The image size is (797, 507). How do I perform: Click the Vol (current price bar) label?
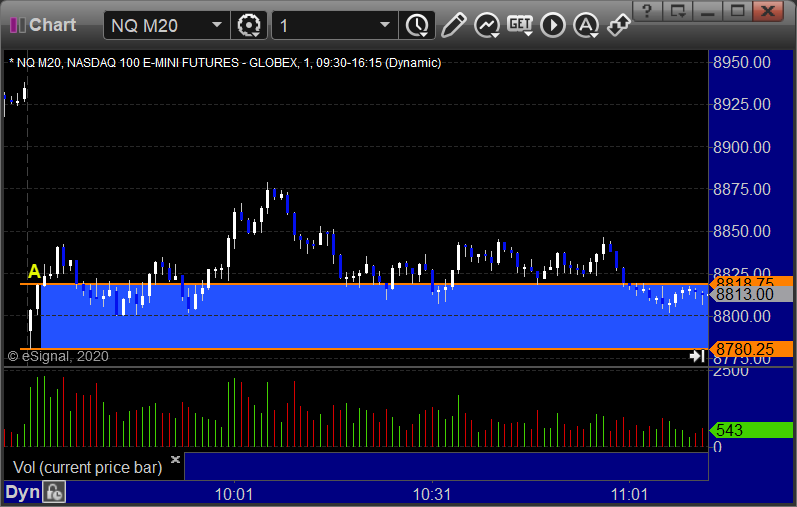87,467
